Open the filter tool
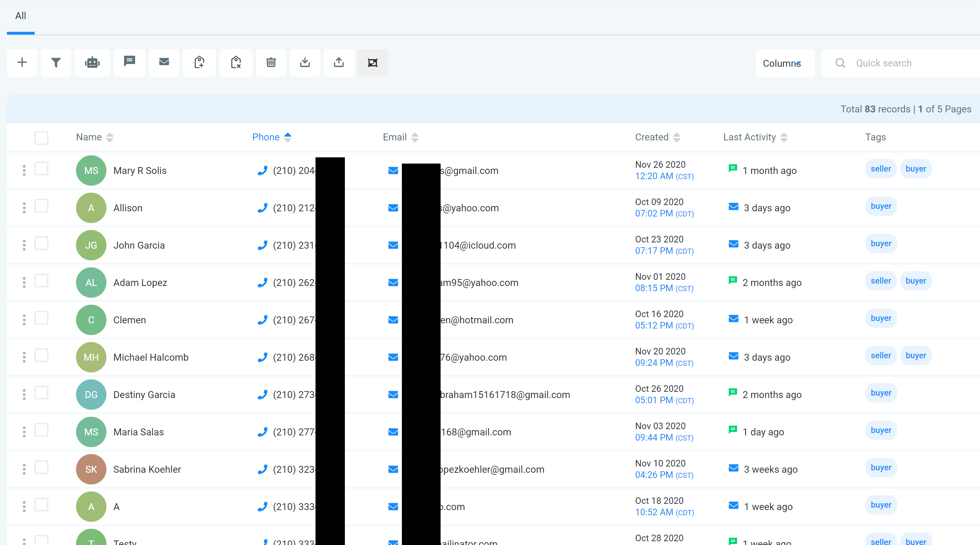The width and height of the screenshot is (980, 545). (x=56, y=62)
